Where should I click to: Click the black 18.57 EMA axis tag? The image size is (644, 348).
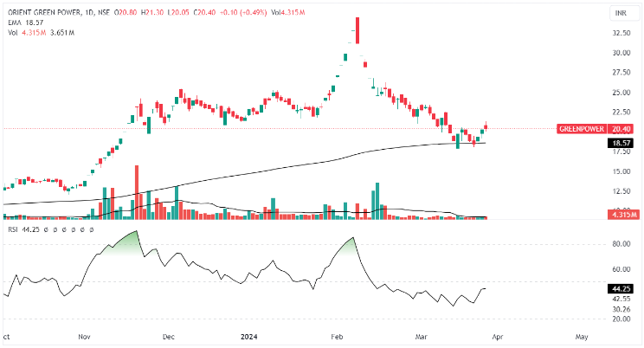click(621, 143)
